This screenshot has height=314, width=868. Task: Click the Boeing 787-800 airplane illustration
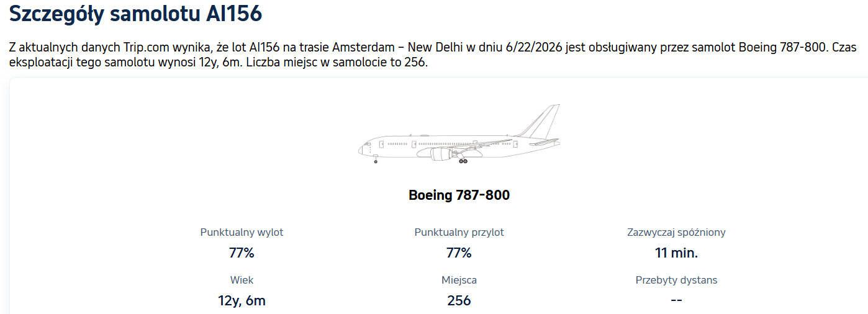pyautogui.click(x=459, y=134)
